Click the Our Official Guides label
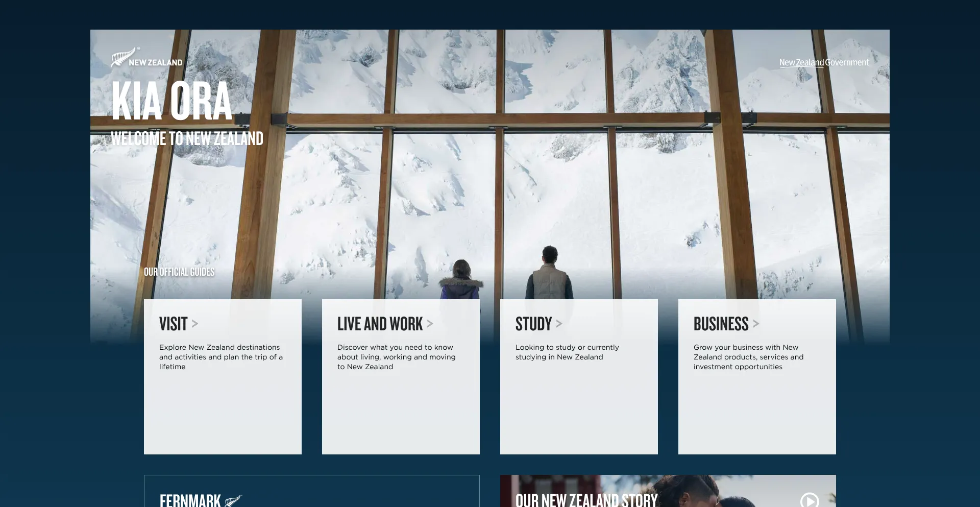Screen dimensions: 980x507 pos(179,272)
